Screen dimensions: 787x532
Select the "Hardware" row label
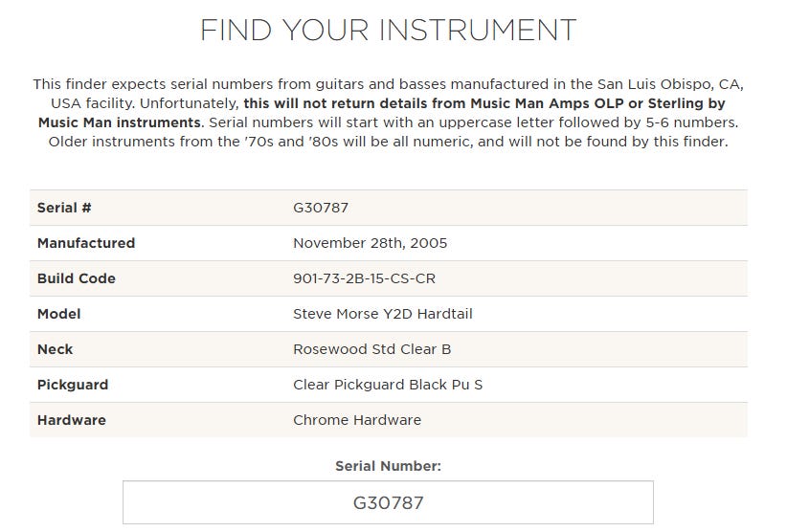click(x=72, y=420)
